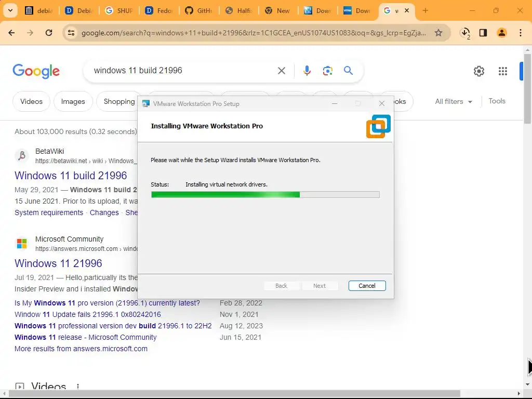Click the Microsoft Community logo icon
532x399 pixels.
[x=22, y=243]
